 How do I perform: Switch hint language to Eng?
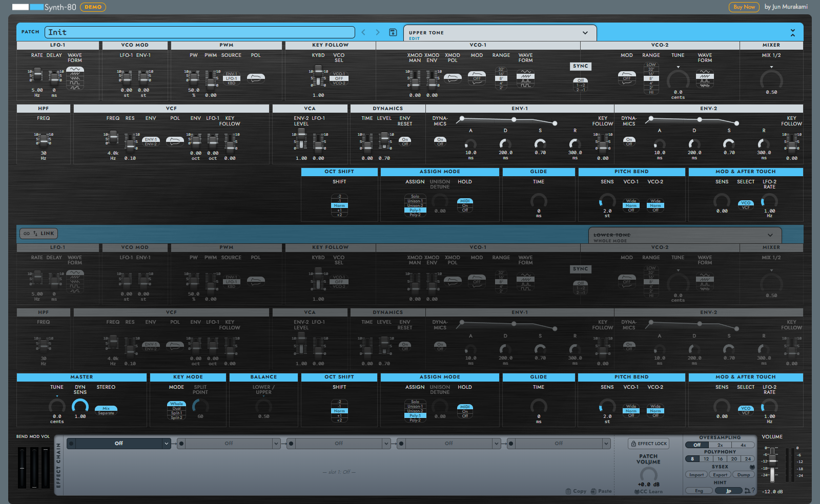tap(699, 491)
